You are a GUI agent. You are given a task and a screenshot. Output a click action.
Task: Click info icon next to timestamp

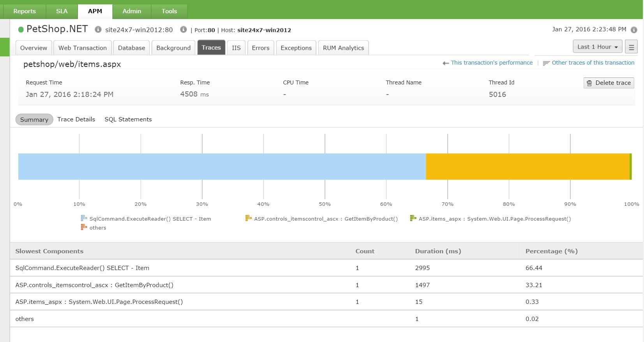point(634,30)
